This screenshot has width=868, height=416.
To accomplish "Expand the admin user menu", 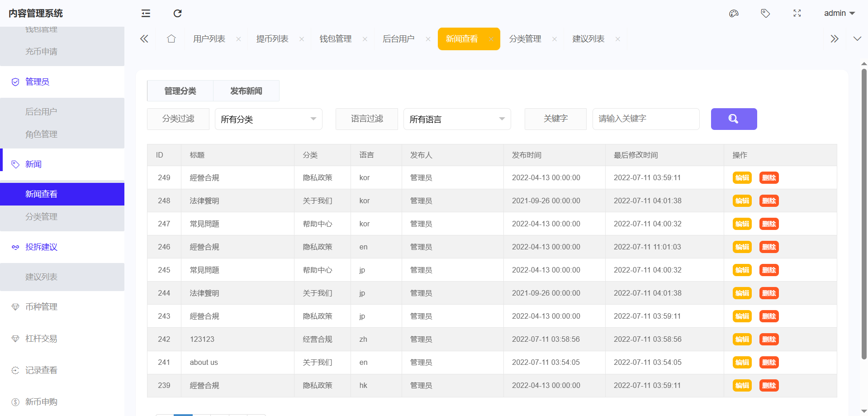I will (839, 14).
